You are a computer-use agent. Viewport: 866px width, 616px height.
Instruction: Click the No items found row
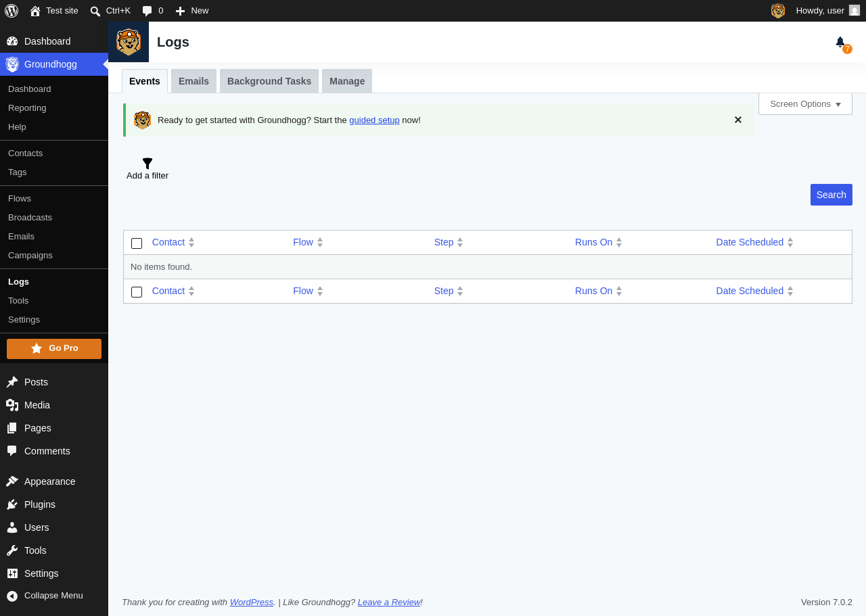pyautogui.click(x=487, y=267)
